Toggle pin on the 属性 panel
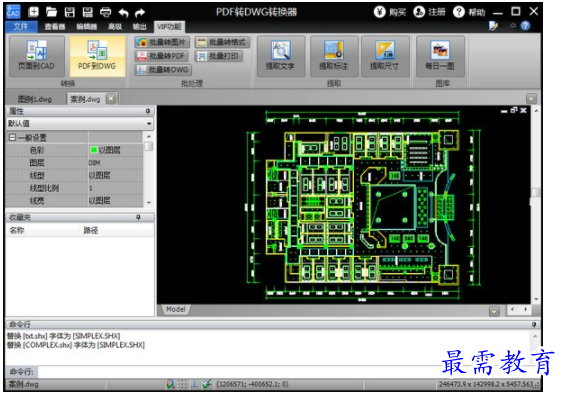563x394 pixels. (x=148, y=111)
